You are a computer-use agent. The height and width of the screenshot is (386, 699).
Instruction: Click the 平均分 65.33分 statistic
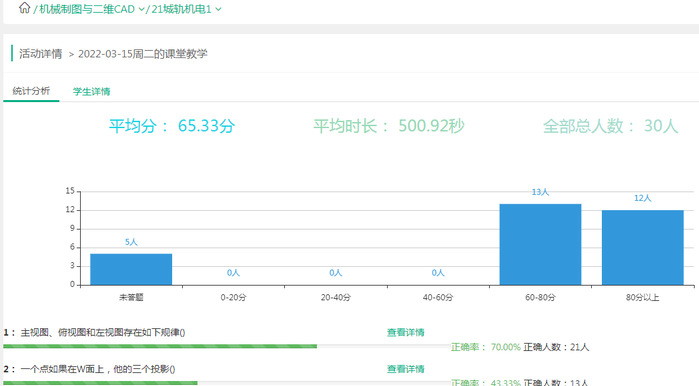click(172, 126)
